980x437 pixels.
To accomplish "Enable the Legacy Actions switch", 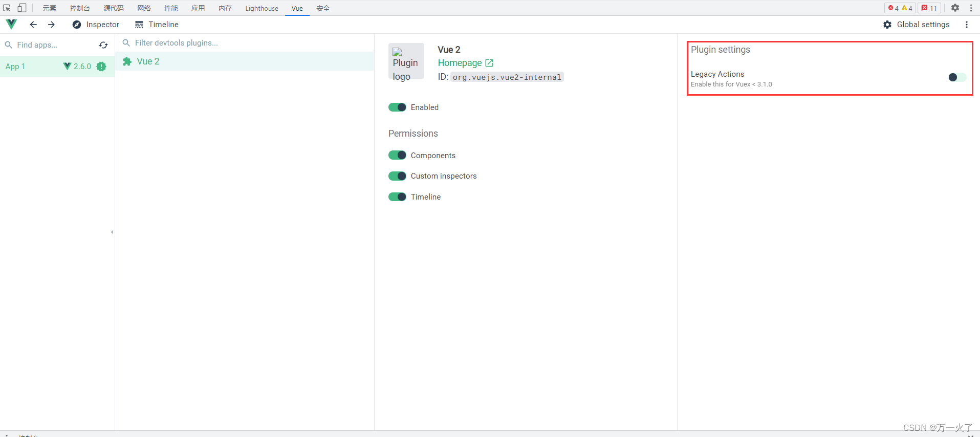I will point(957,77).
